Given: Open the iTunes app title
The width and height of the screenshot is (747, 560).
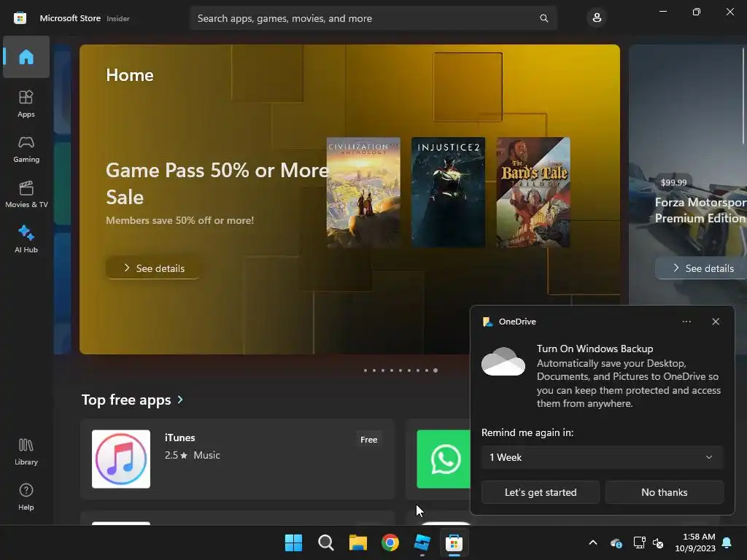Looking at the screenshot, I should (x=179, y=437).
